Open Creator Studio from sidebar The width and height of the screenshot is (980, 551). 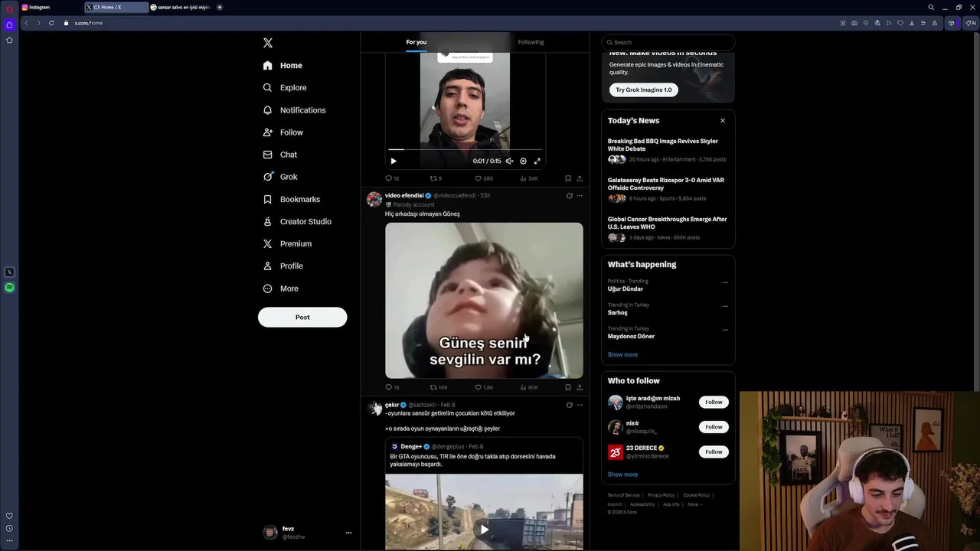pyautogui.click(x=297, y=221)
